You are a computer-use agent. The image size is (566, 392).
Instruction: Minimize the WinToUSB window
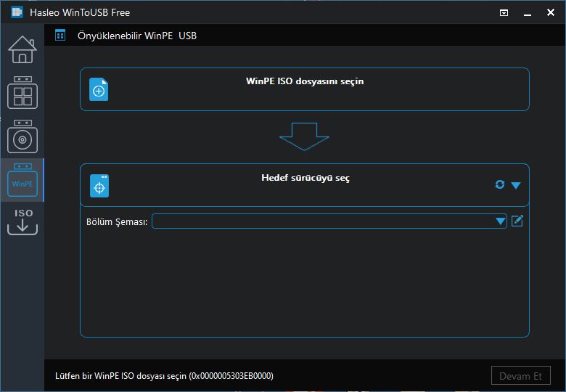[x=528, y=13]
